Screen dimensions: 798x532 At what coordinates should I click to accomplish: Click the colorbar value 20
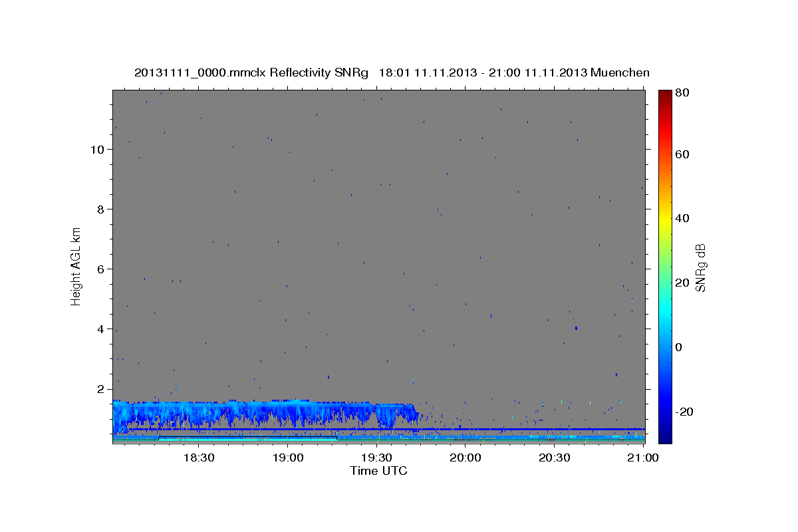pos(682,283)
